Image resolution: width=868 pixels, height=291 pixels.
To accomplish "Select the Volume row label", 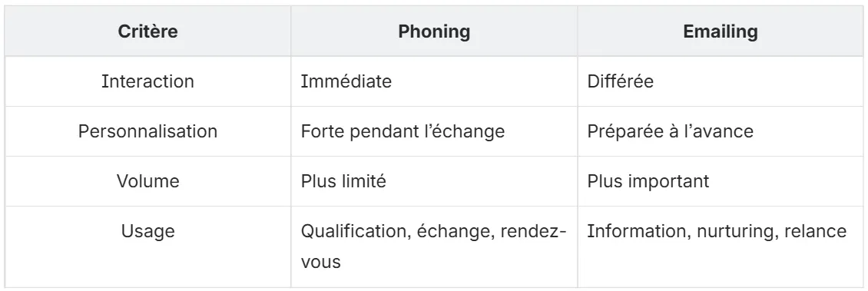I will coord(147,181).
